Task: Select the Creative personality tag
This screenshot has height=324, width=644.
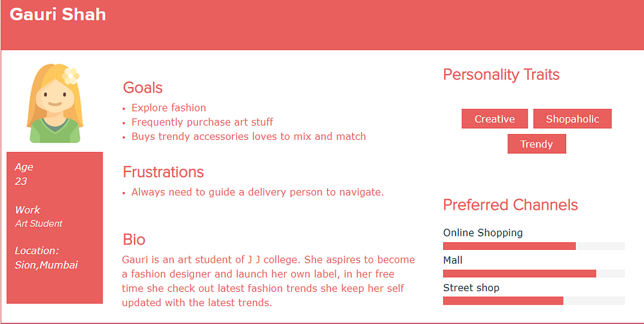Action: [x=495, y=119]
